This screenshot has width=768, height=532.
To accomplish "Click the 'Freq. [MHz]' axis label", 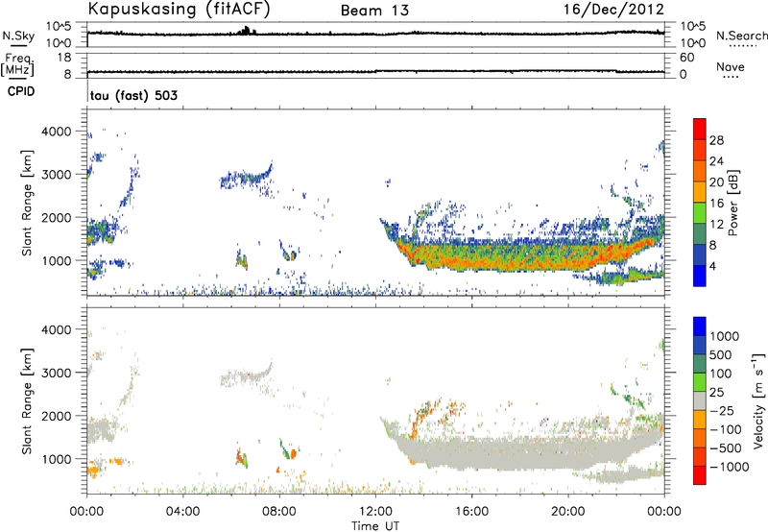I will [17, 64].
